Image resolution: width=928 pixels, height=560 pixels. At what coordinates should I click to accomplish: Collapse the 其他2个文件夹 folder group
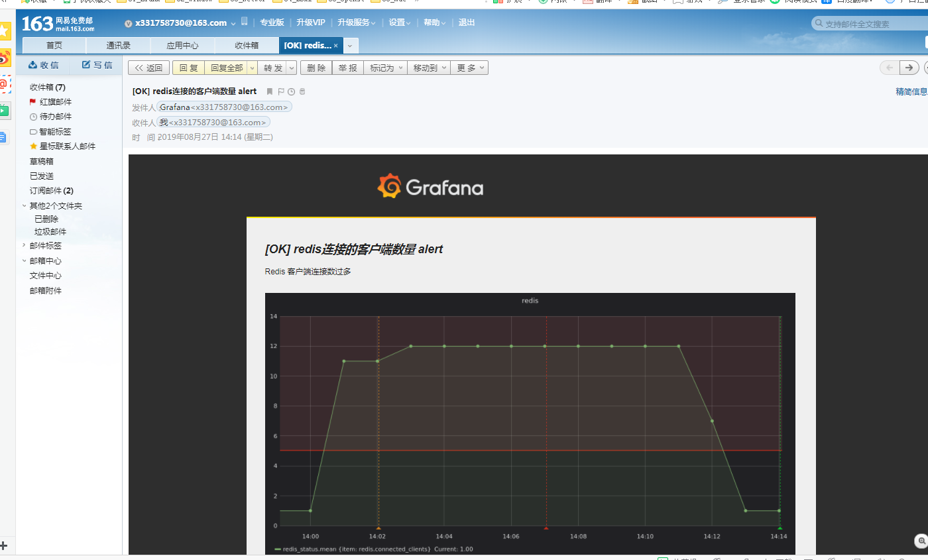(x=25, y=205)
